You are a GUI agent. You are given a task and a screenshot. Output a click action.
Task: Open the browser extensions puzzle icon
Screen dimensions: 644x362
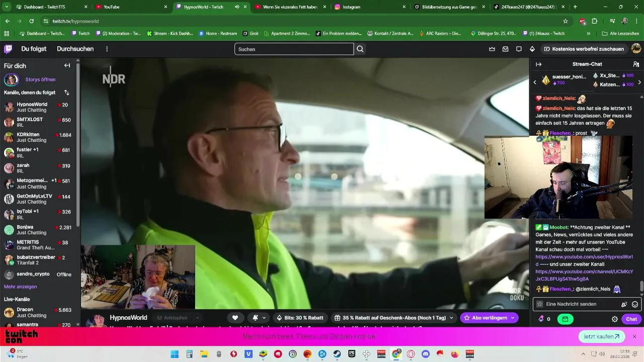595,21
